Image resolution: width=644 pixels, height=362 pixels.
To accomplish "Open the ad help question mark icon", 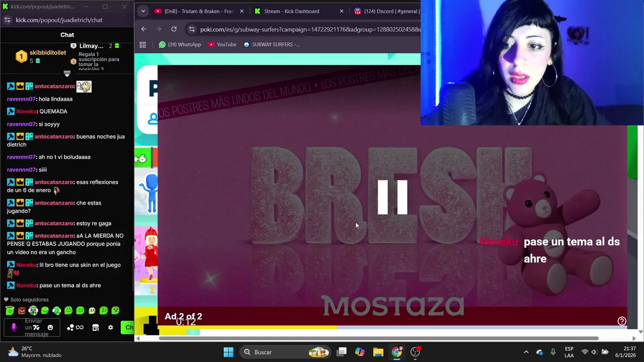I will pyautogui.click(x=622, y=321).
